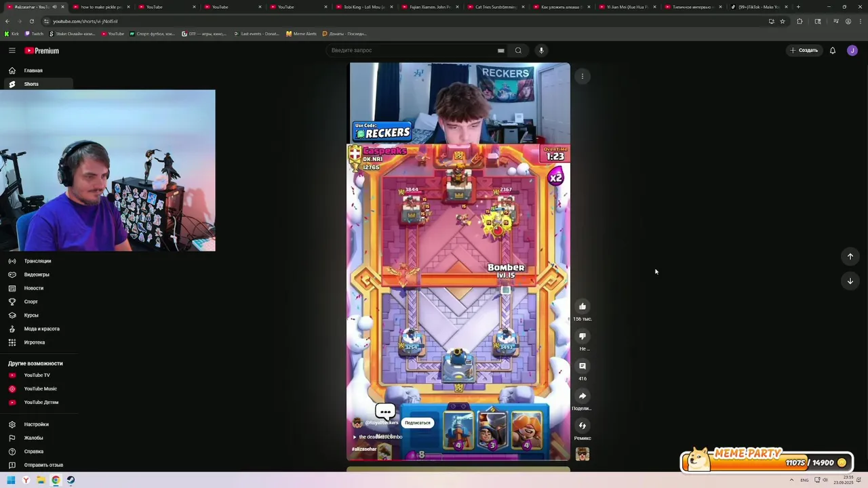Open Главная in the sidebar
868x488 pixels.
point(33,70)
